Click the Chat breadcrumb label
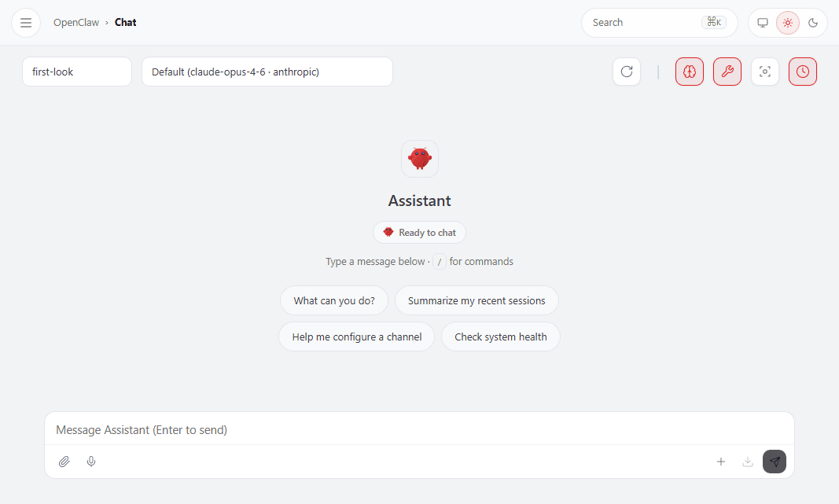 [125, 23]
